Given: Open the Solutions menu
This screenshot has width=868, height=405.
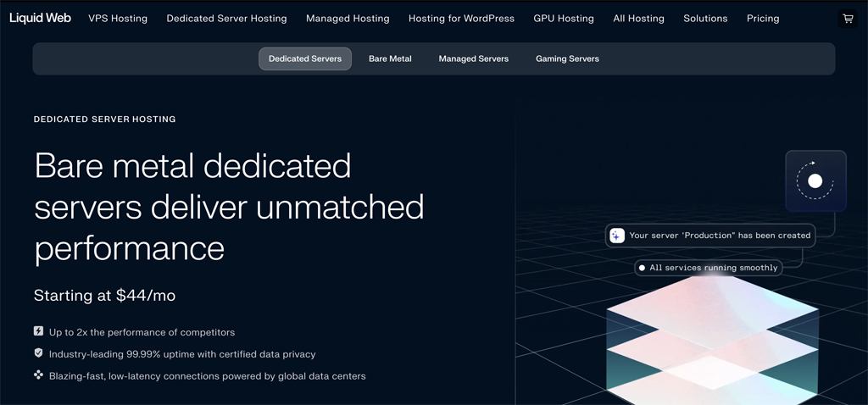Looking at the screenshot, I should (705, 19).
